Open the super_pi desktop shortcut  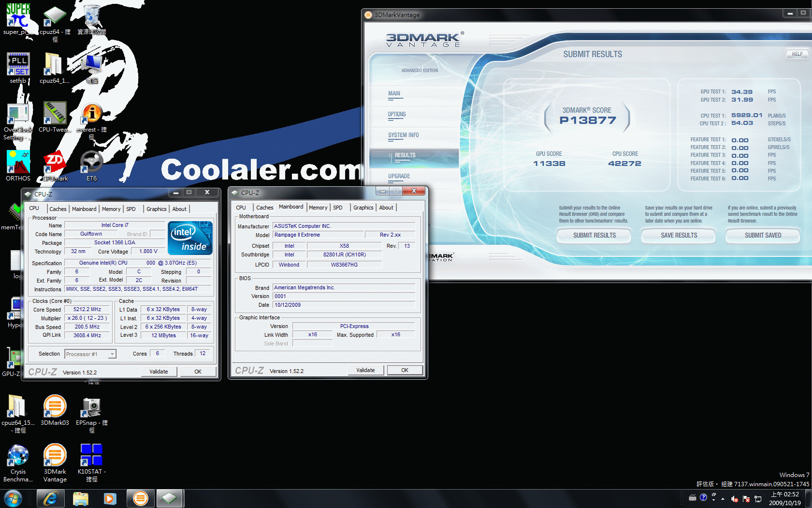coord(18,19)
